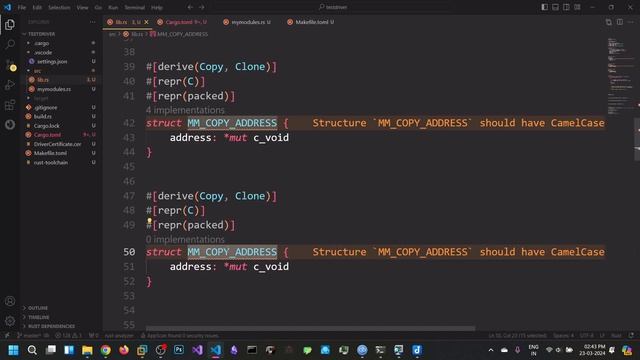Viewport: 640px width, 360px height.
Task: Click the '0 implementations' code lens
Action: [x=185, y=239]
